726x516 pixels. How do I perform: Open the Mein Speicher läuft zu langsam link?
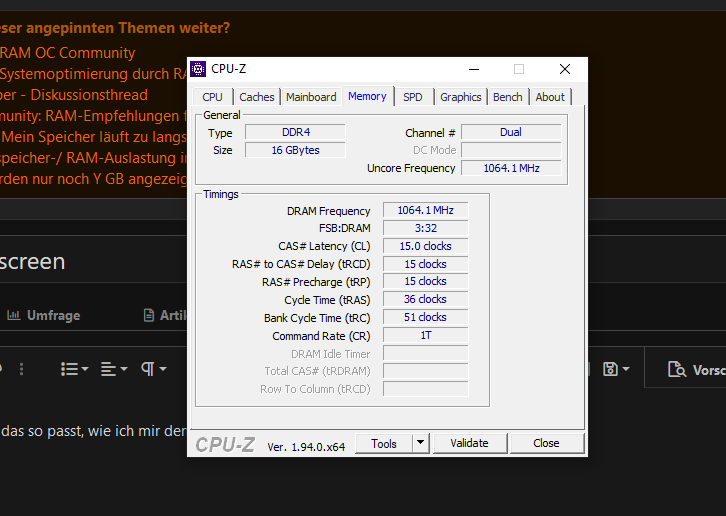pos(94,137)
